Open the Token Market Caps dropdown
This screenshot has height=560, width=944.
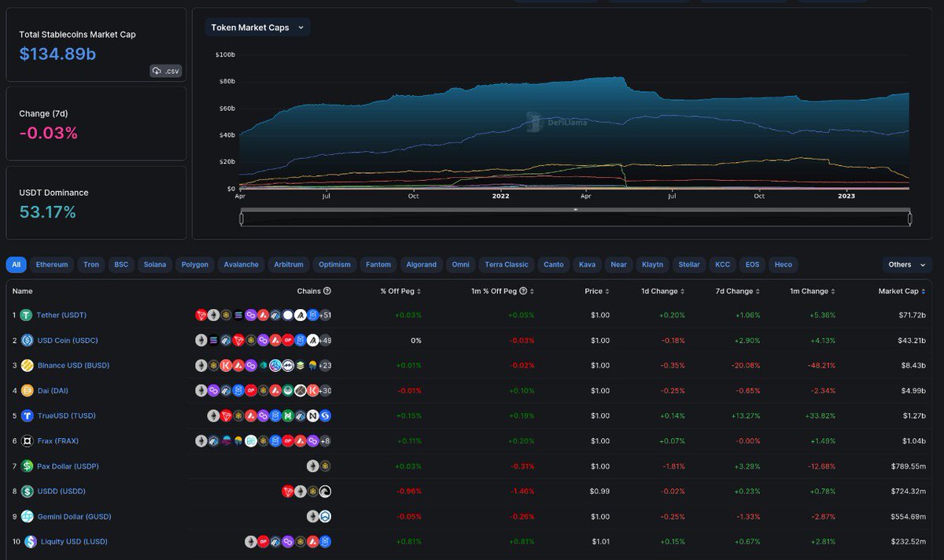258,28
